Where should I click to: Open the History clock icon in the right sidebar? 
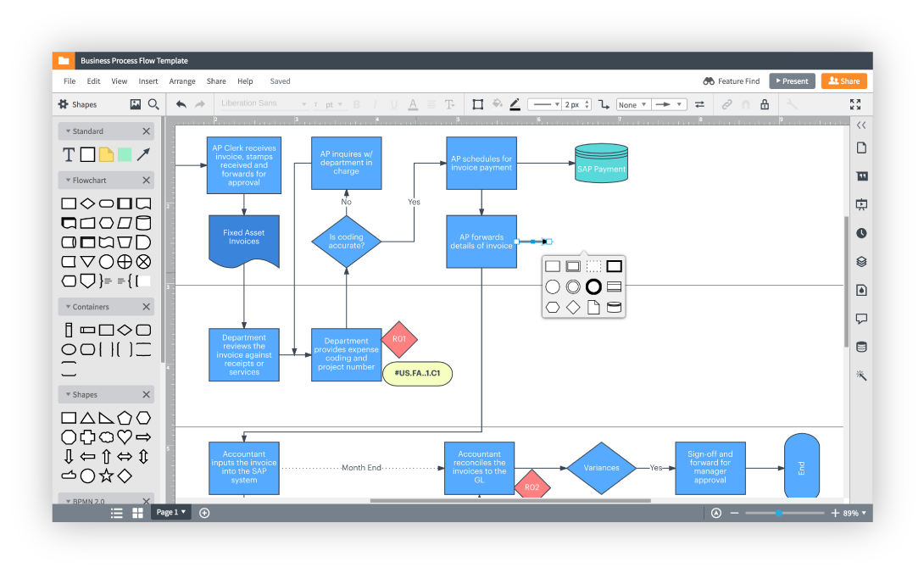861,233
